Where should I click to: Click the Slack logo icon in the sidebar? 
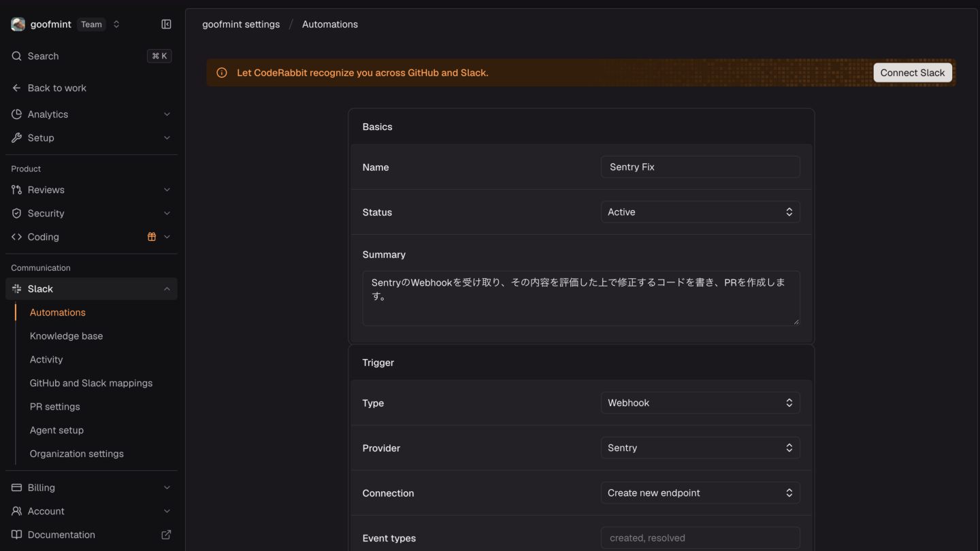16,289
